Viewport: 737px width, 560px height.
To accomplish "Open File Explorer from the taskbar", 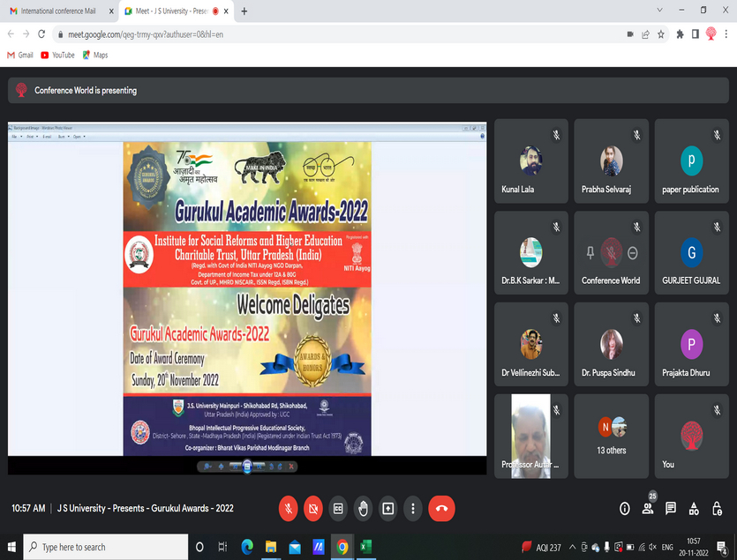I will [271, 547].
